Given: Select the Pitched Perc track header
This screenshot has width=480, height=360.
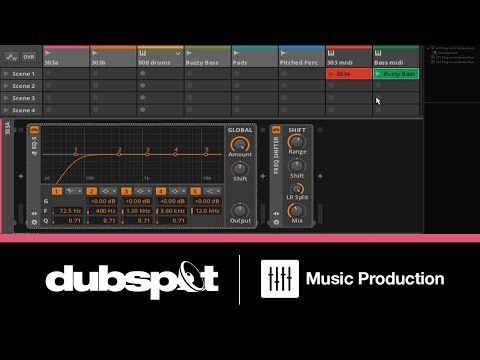Looking at the screenshot, I should coord(302,57).
